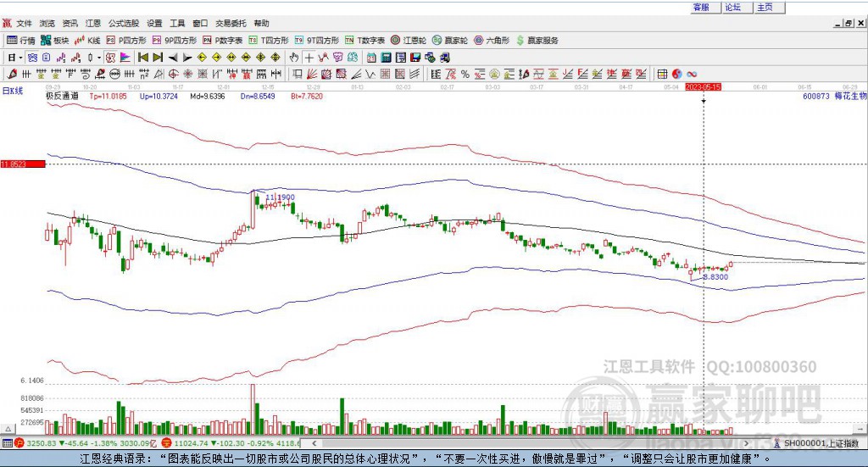Open the 资讯 menu
The height and width of the screenshot is (467, 868).
point(70,23)
